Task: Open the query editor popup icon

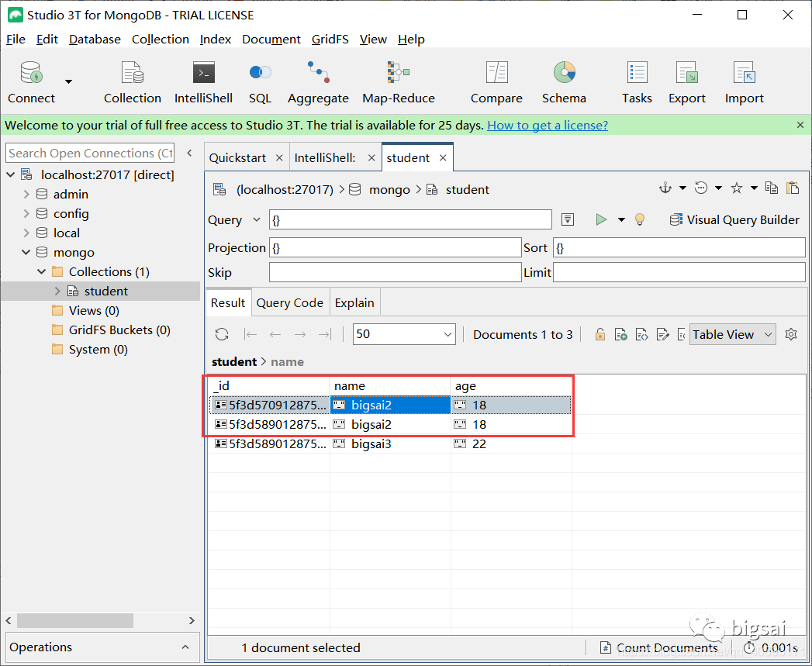Action: [568, 219]
